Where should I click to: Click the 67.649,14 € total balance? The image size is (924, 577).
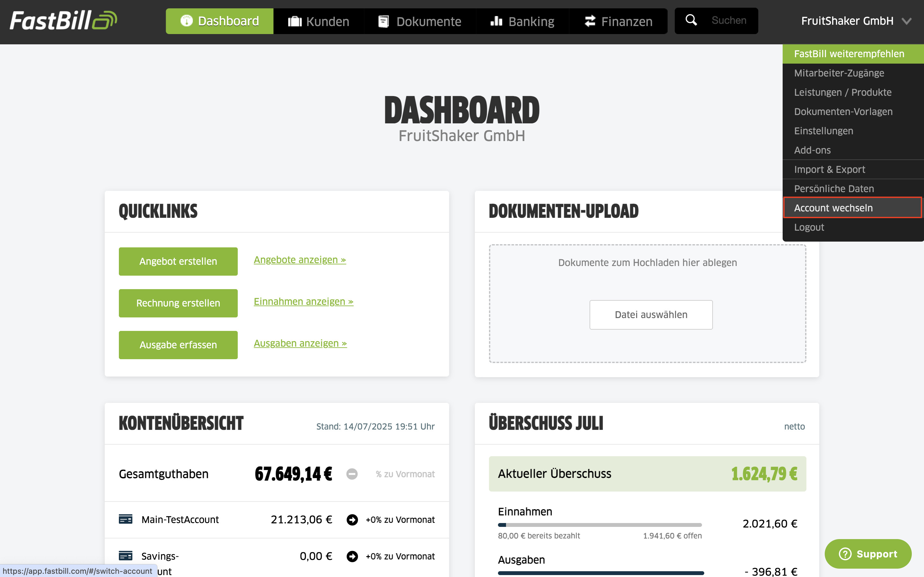click(x=293, y=474)
